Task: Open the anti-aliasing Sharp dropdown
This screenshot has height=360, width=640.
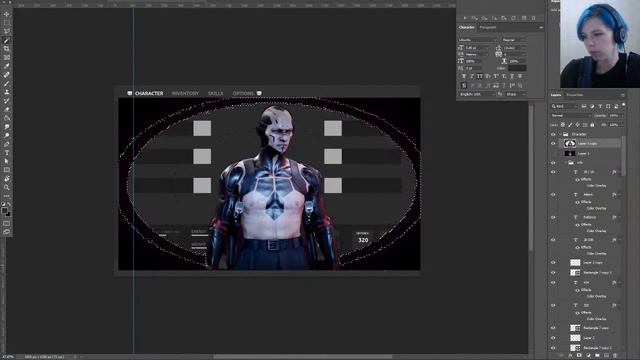Action: pos(516,94)
